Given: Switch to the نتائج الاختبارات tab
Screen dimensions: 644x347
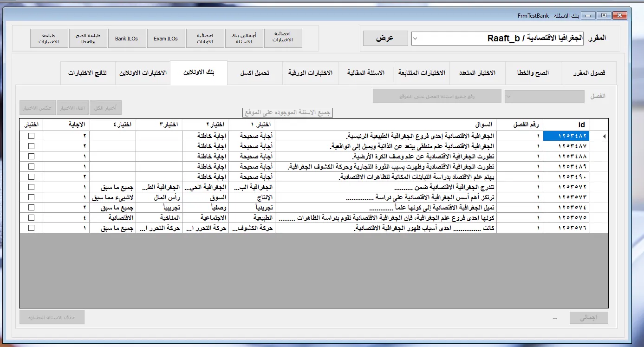Looking at the screenshot, I should tap(88, 73).
